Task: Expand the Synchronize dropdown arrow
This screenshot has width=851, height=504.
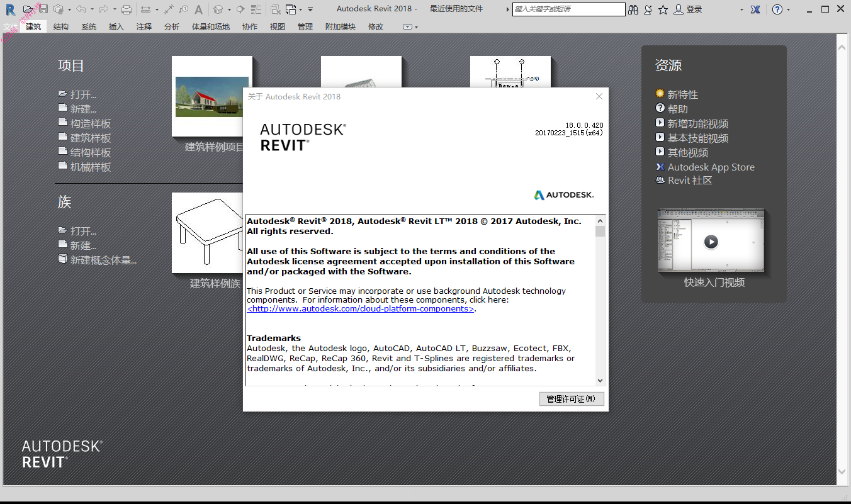Action: point(69,9)
